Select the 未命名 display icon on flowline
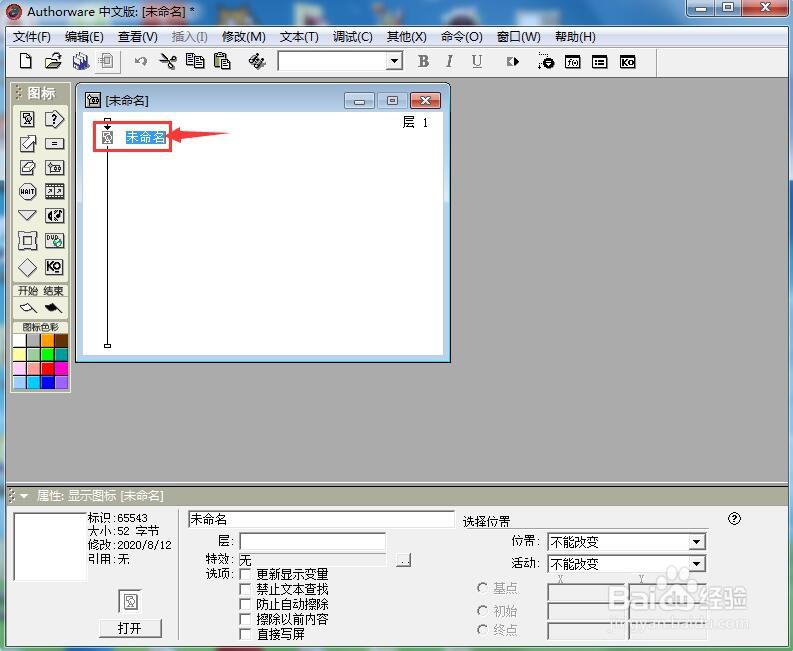Screen dimensions: 793x651 pyautogui.click(x=107, y=137)
